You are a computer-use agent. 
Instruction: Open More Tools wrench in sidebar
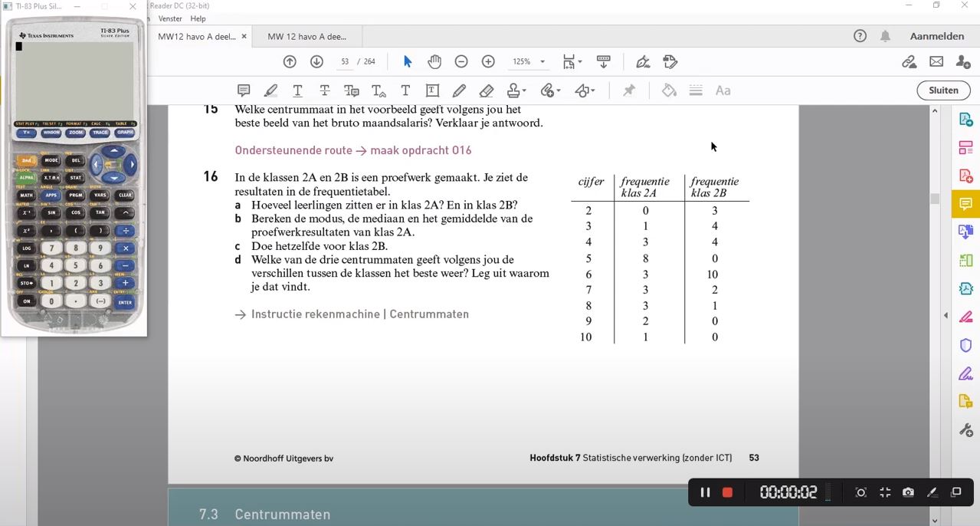[965, 430]
